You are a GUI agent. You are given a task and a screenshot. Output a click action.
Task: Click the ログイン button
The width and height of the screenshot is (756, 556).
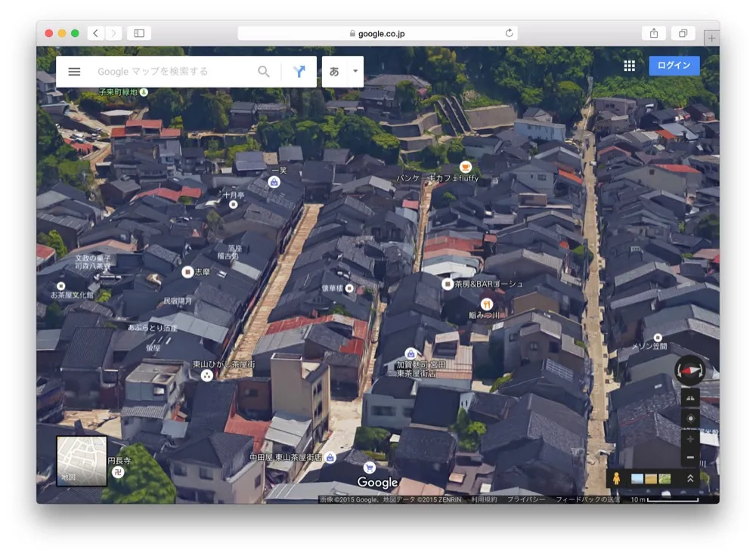[673, 65]
